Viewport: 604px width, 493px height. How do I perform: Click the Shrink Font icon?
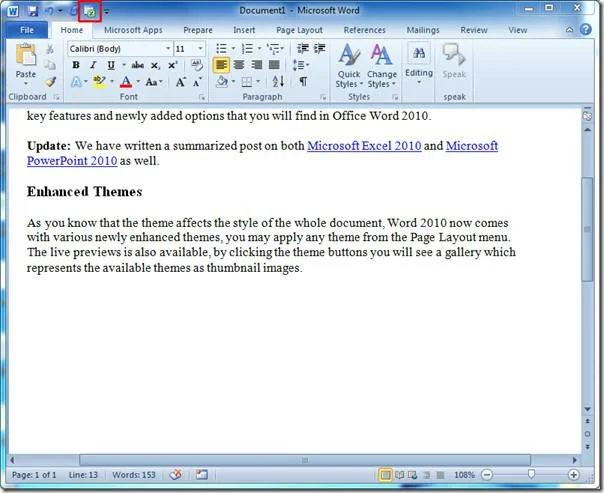[x=197, y=82]
